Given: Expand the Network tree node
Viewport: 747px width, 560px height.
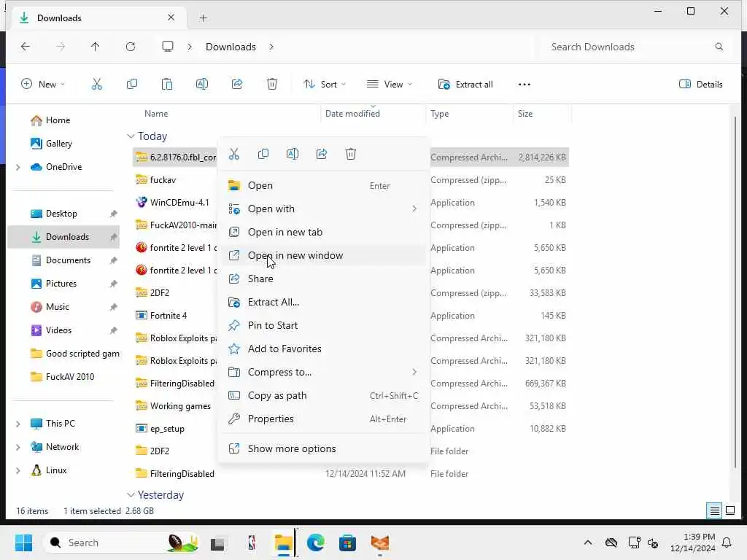Looking at the screenshot, I should tap(18, 447).
